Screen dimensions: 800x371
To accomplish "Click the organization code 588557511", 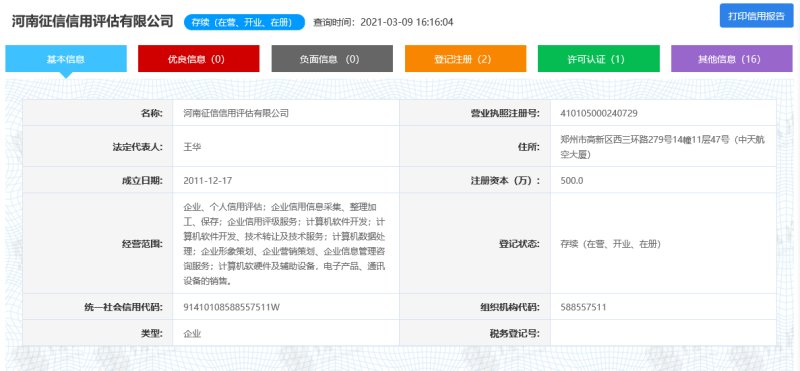I will pos(583,307).
